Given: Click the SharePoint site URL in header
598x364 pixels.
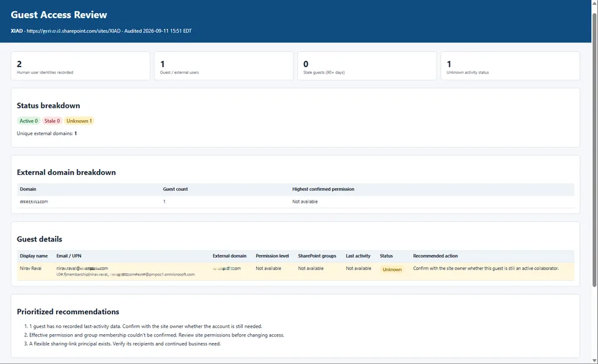Looking at the screenshot, I should click(74, 31).
